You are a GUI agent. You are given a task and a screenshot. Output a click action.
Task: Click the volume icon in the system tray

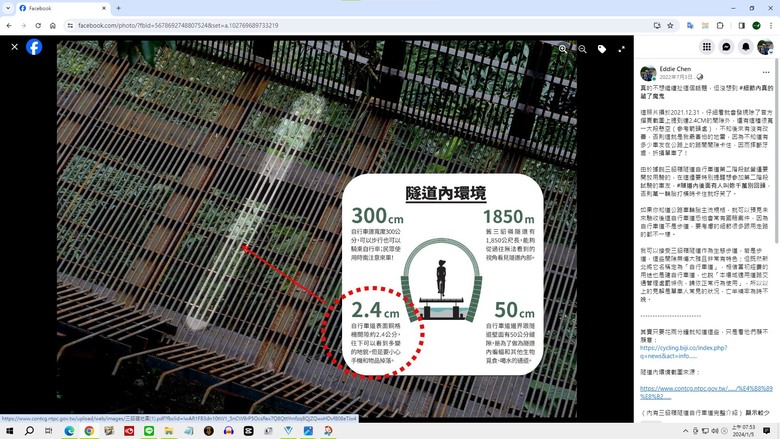[715, 431]
